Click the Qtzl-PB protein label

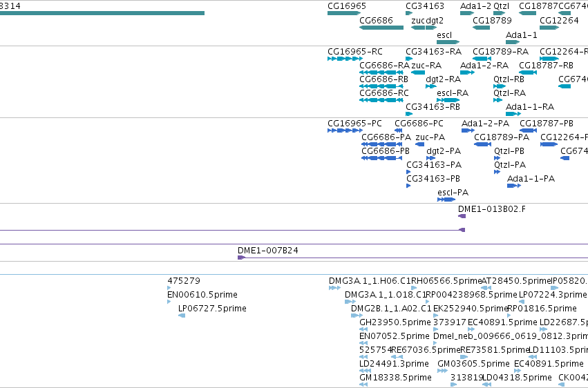click(x=509, y=151)
